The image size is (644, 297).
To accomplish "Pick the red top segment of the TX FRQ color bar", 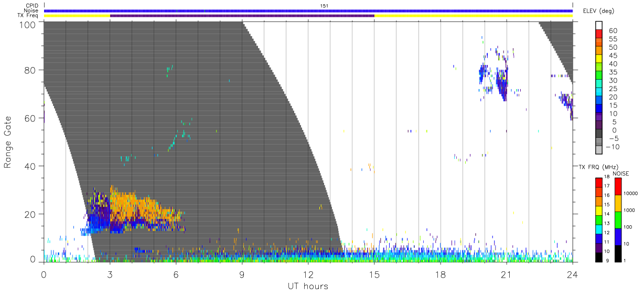I will click(599, 182).
